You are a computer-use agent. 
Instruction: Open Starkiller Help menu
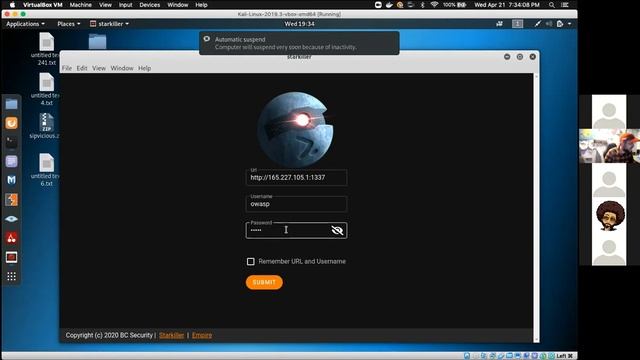144,68
